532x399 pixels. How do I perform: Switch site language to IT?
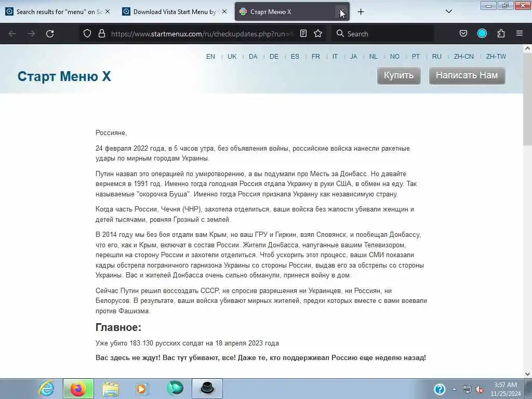tap(335, 57)
